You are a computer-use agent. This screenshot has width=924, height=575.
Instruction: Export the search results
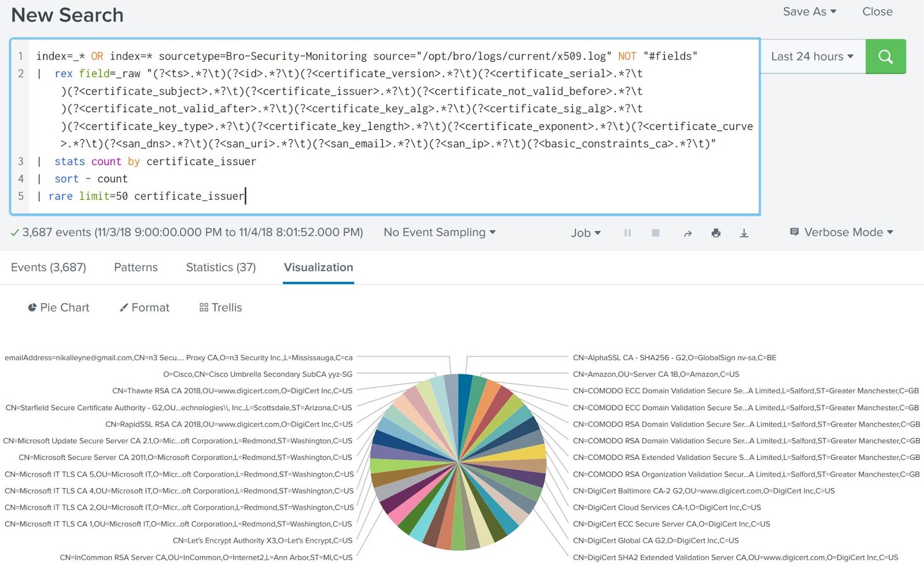coord(744,233)
